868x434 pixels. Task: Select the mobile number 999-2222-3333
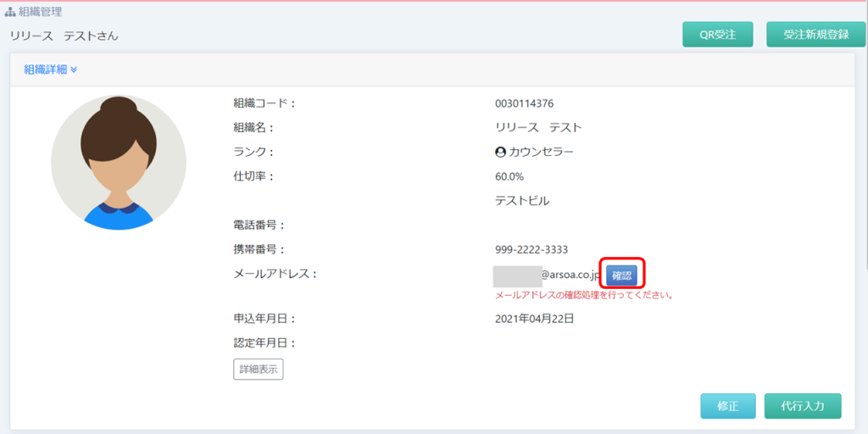pyautogui.click(x=531, y=250)
